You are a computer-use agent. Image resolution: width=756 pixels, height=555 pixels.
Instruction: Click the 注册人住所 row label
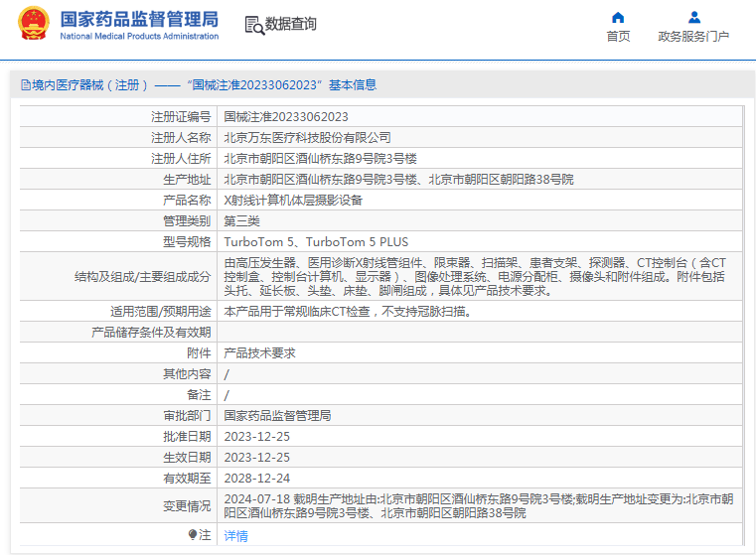[181, 159]
